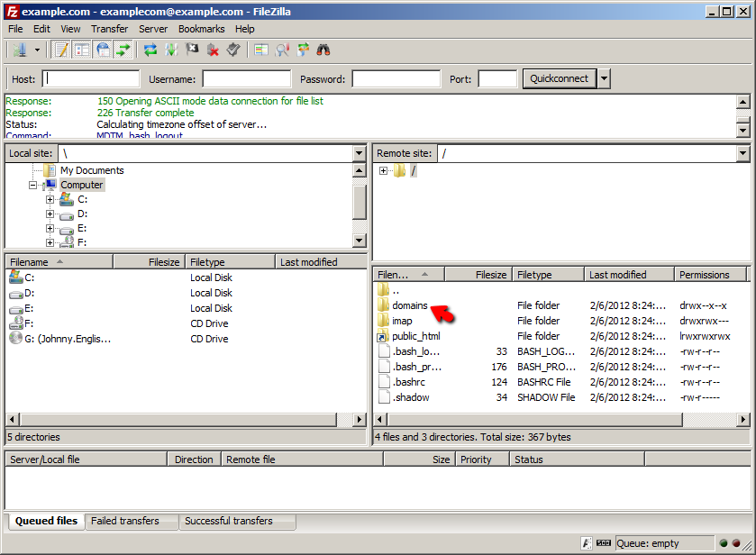Open the Site Manager icon
756x555 pixels.
click(x=19, y=50)
